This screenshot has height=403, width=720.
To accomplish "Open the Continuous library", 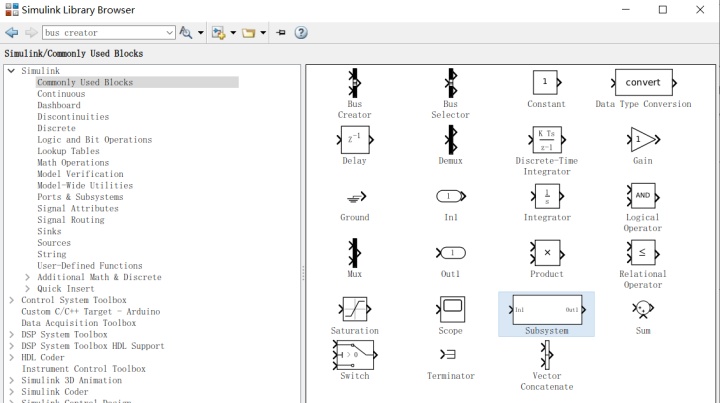I will (61, 94).
